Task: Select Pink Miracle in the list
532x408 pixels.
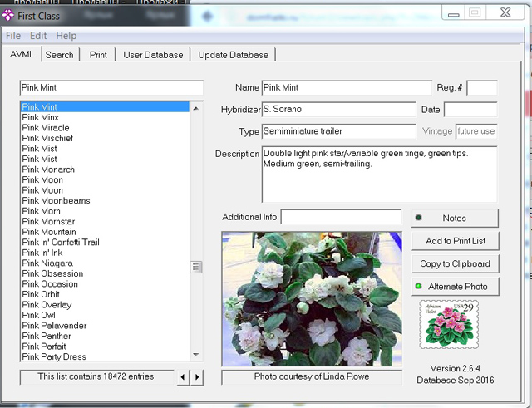Action: coord(105,128)
